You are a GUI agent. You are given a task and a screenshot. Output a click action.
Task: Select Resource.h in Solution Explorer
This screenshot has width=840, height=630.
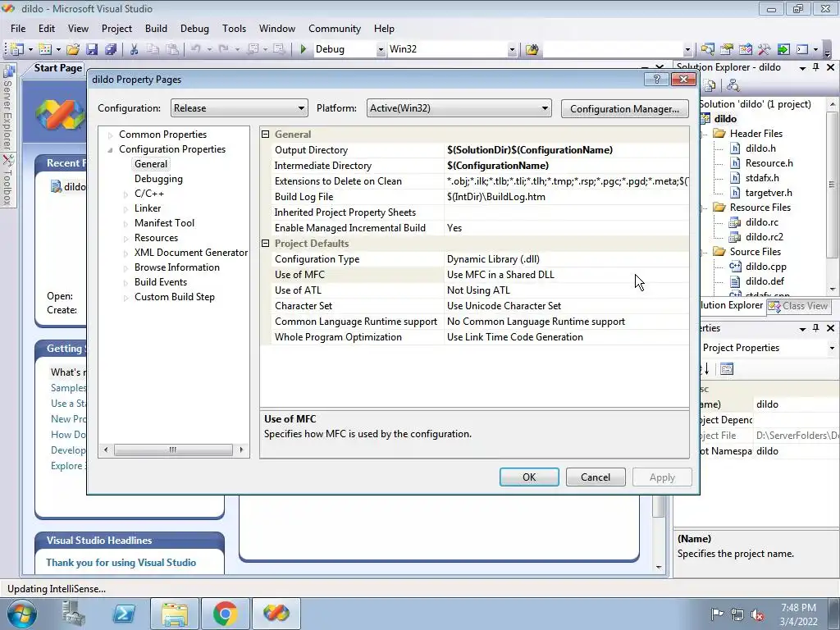pos(769,163)
